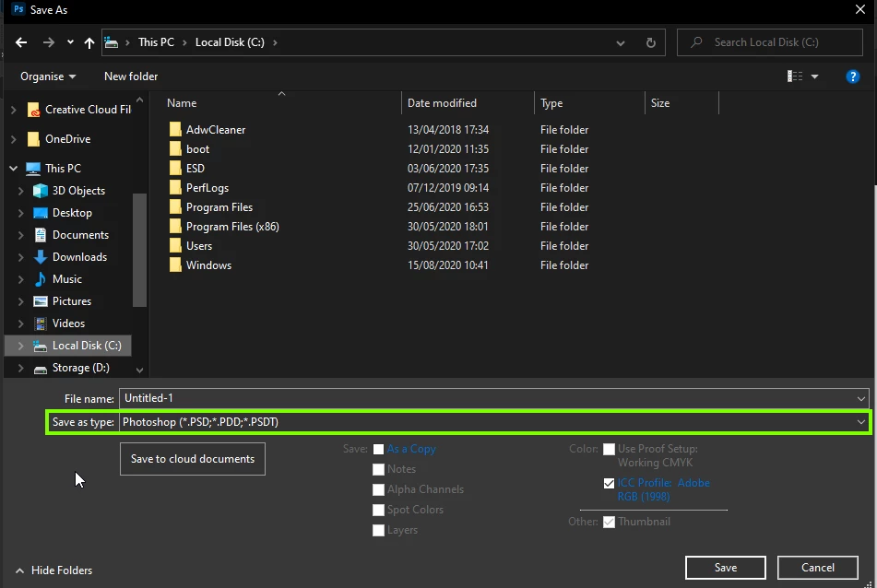Select the ESD folder icon
This screenshot has width=877, height=588.
click(x=175, y=169)
